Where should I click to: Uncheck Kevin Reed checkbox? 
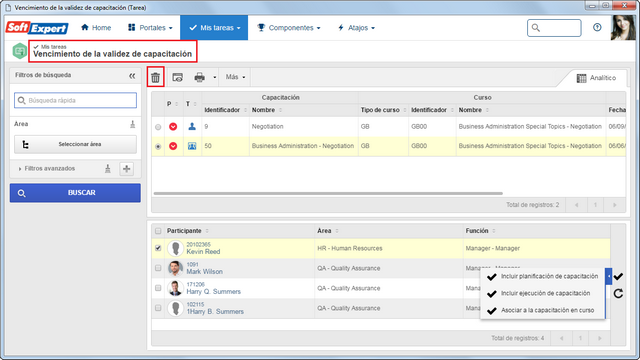point(158,248)
